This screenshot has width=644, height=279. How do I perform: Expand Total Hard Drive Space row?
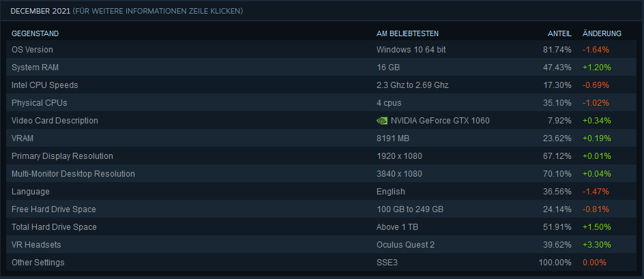click(x=321, y=227)
